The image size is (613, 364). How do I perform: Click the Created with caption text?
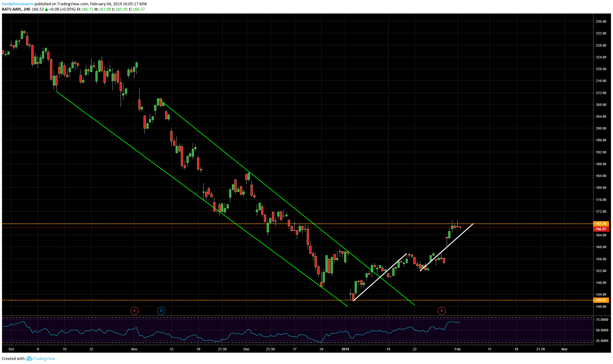pyautogui.click(x=13, y=358)
